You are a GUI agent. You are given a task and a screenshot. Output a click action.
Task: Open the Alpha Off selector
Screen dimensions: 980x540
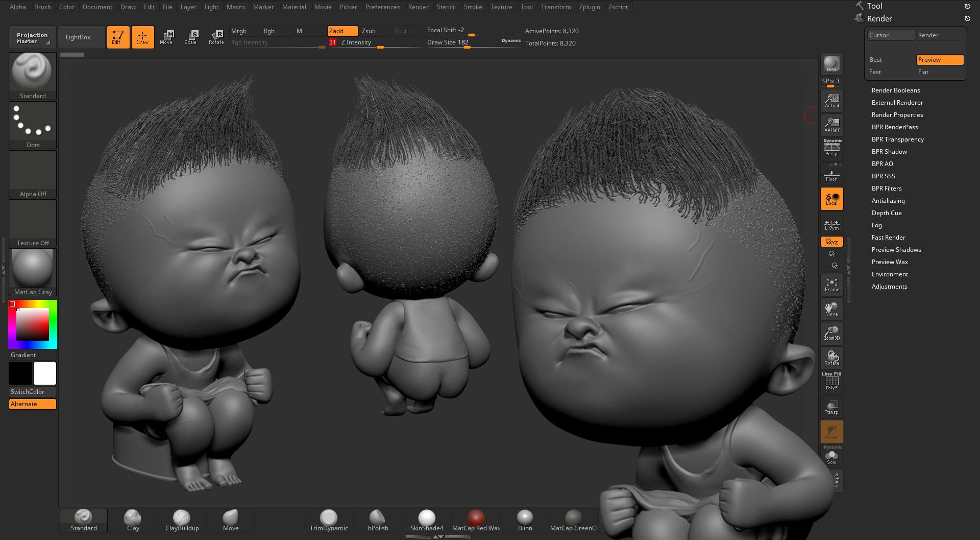click(x=33, y=174)
